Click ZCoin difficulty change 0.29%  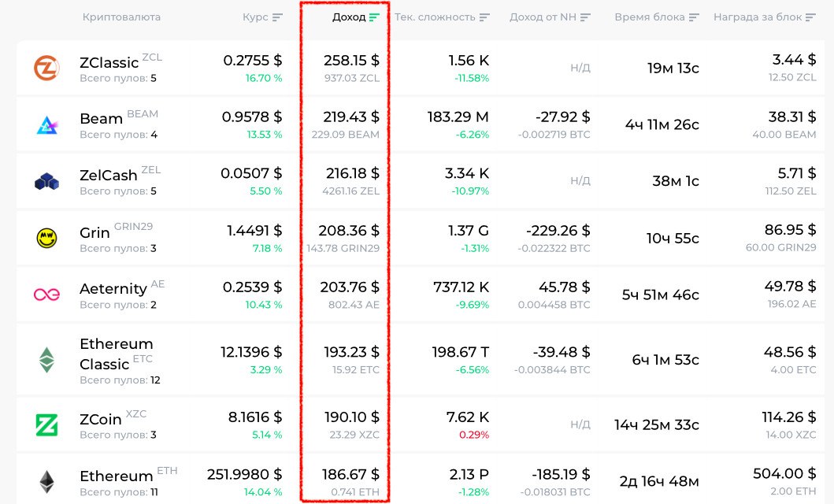[x=474, y=435]
